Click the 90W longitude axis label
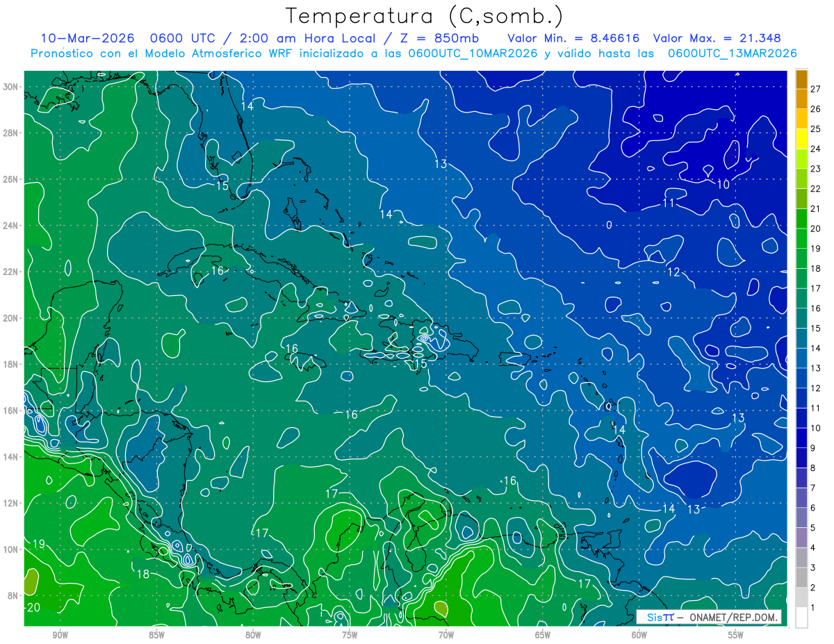 pyautogui.click(x=60, y=635)
